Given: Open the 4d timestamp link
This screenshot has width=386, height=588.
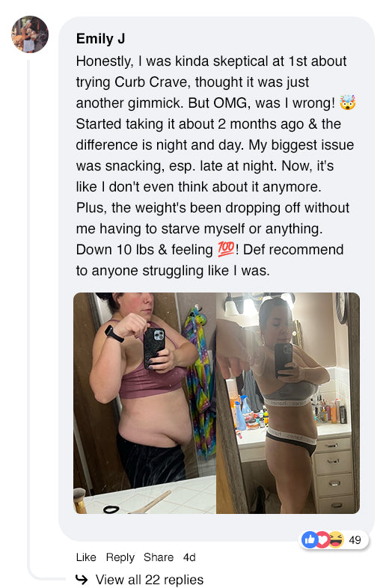Looking at the screenshot, I should pyautogui.click(x=189, y=557).
